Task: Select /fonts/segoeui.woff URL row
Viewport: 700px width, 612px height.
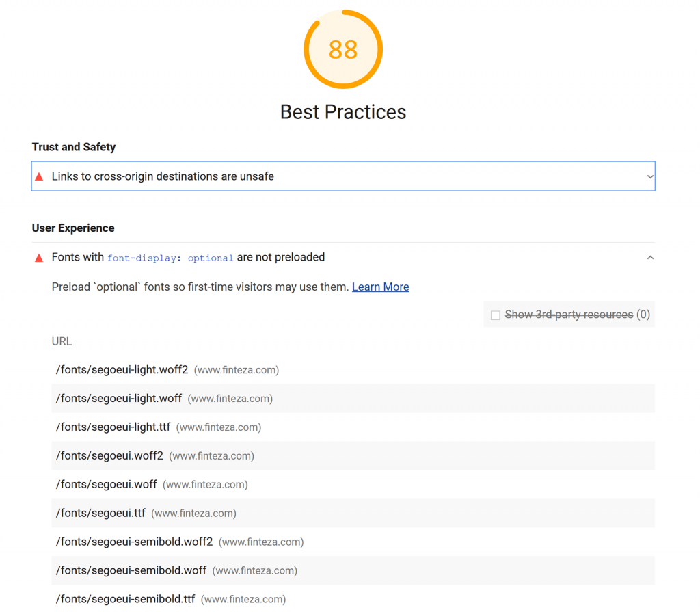Action: click(353, 484)
